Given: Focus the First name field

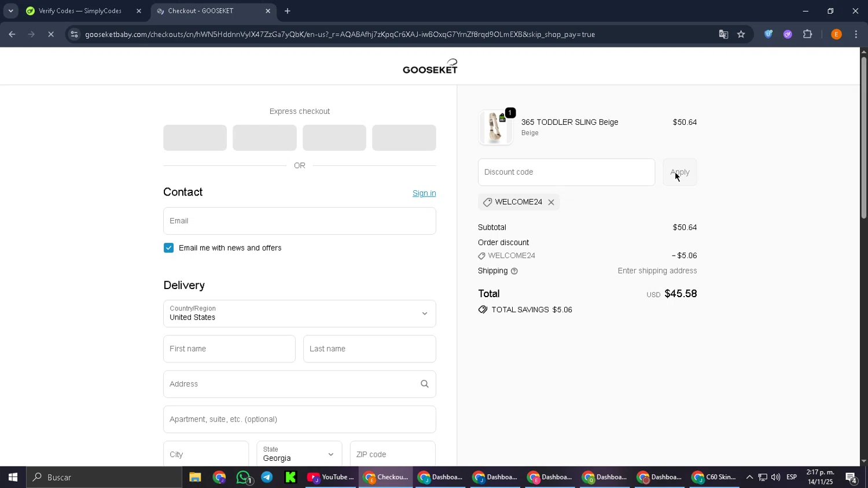Looking at the screenshot, I should click(229, 349).
